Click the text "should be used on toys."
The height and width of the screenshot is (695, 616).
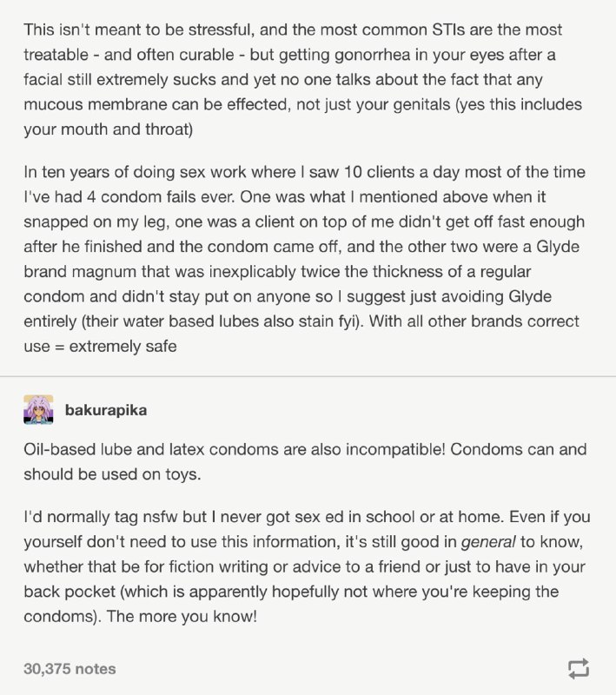(112, 474)
